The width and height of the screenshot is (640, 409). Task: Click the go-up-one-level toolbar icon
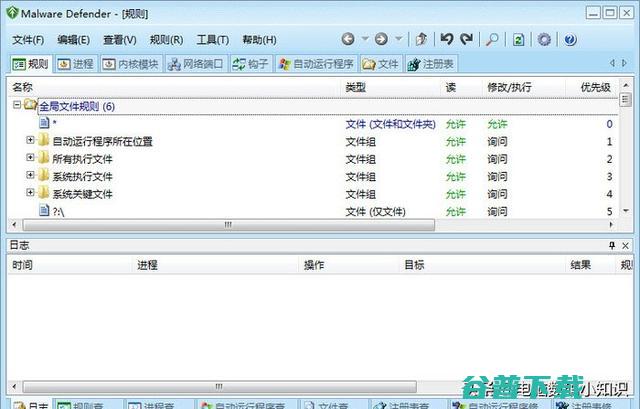click(421, 39)
